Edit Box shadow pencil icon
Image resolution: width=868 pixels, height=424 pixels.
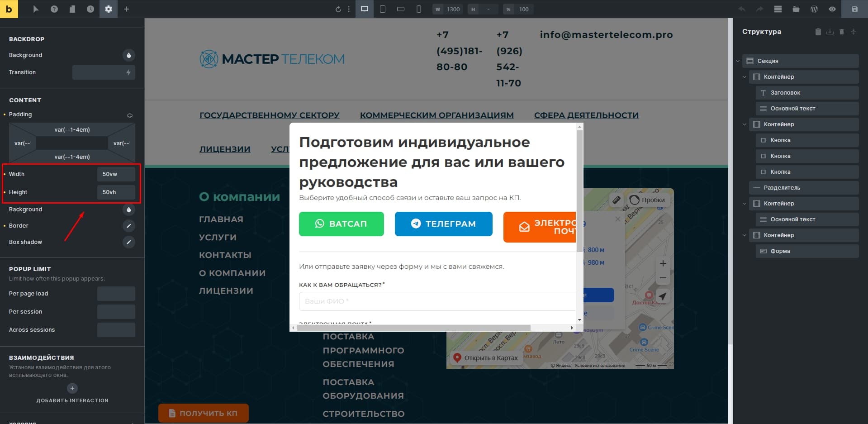point(129,242)
